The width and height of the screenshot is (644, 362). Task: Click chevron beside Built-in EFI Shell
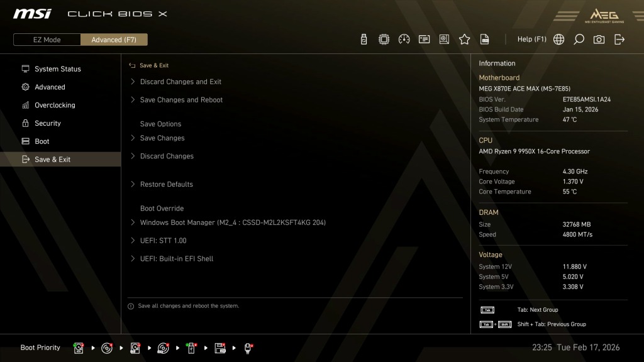133,258
